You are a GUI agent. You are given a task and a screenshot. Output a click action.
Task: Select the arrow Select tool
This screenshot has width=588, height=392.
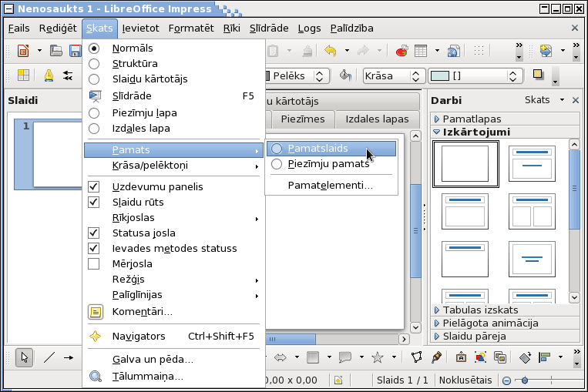(x=25, y=357)
